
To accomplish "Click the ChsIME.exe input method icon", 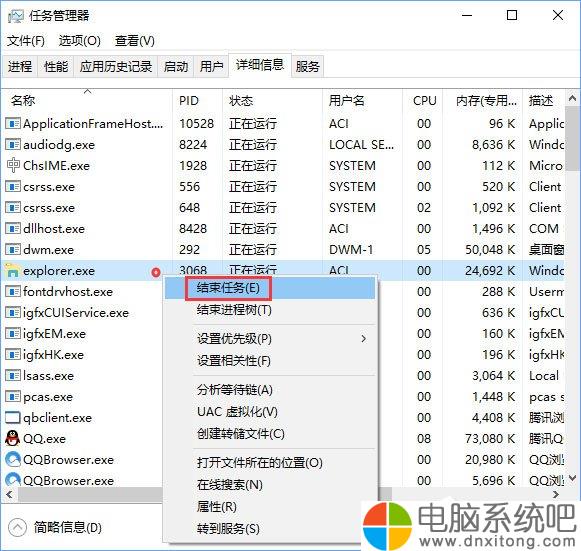I will tap(13, 166).
